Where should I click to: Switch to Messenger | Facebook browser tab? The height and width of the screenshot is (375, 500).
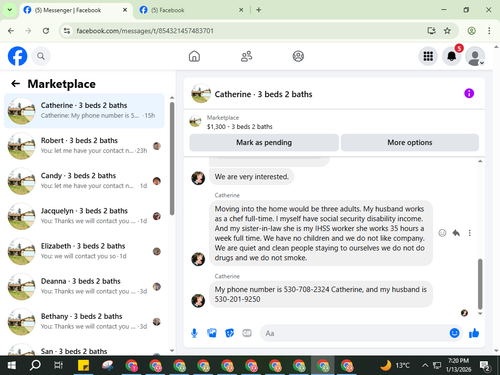[75, 10]
